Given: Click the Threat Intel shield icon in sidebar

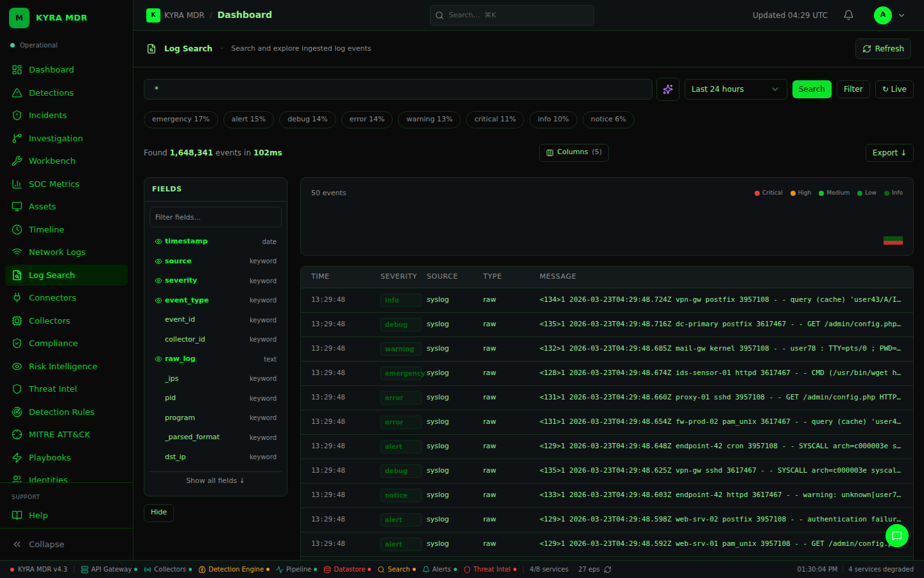Looking at the screenshot, I should coord(17,389).
